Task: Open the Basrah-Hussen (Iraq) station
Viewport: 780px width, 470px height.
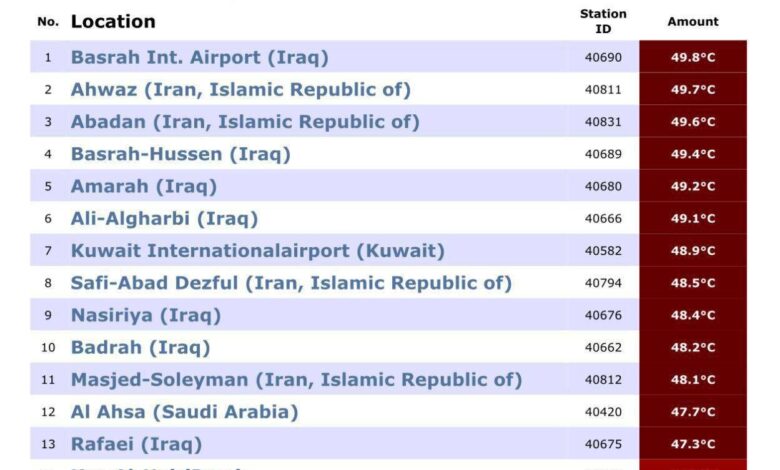Action: 181,154
